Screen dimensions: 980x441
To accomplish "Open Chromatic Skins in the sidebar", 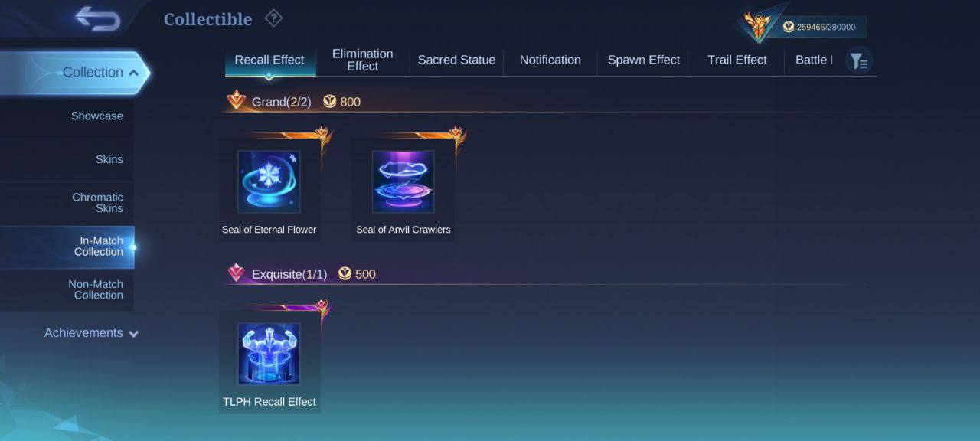I will coord(97,202).
